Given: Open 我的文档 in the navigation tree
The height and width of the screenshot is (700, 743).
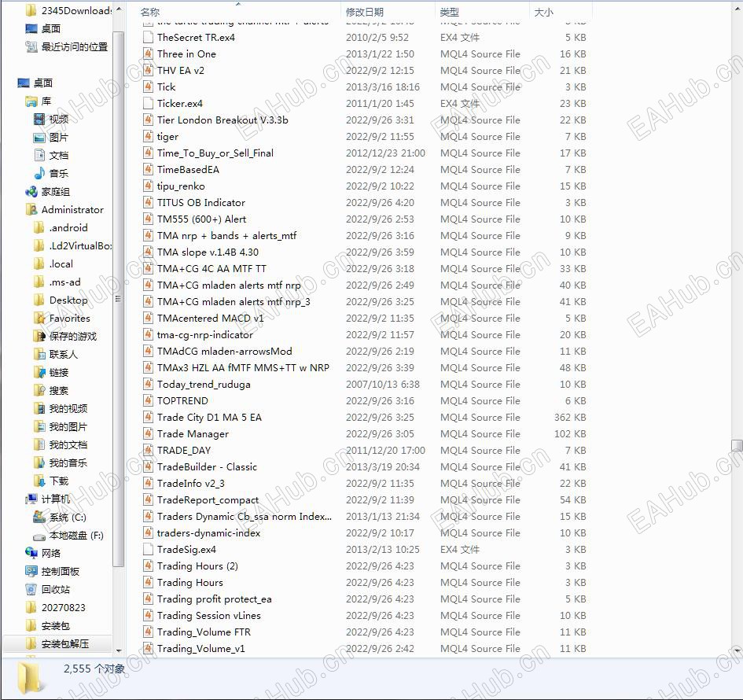Looking at the screenshot, I should coord(68,444).
